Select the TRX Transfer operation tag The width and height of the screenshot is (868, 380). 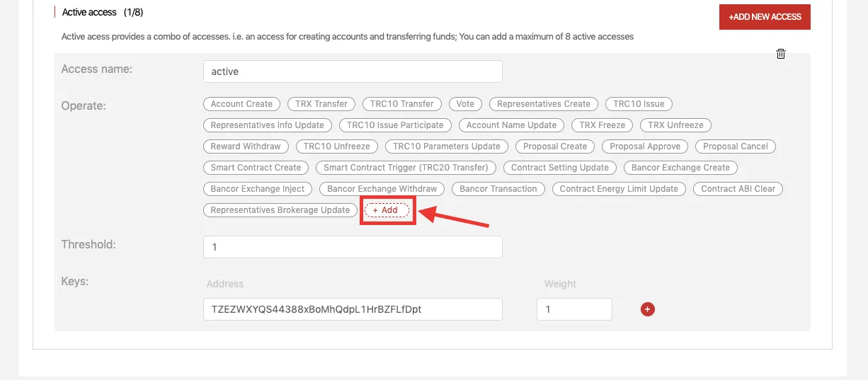(x=321, y=104)
